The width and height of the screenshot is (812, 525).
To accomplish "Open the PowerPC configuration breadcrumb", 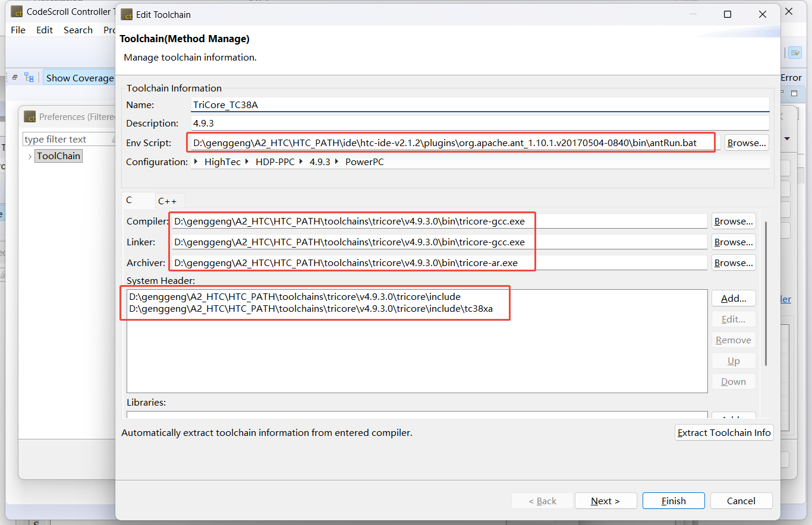I will [364, 162].
